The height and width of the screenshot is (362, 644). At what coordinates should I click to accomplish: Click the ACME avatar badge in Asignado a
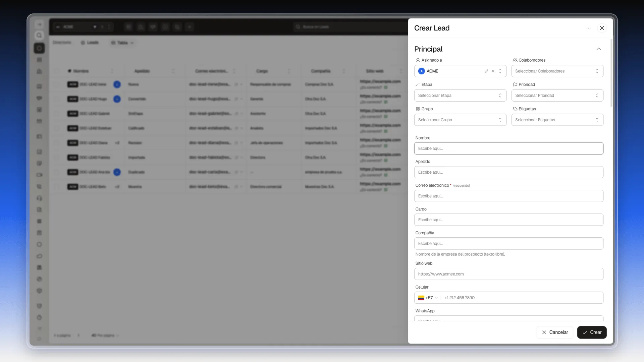422,71
